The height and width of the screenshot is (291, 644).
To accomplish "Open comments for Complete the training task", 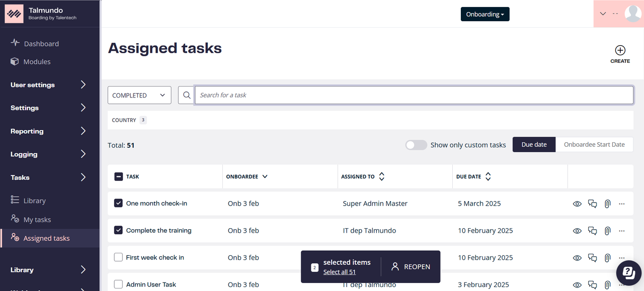I will pyautogui.click(x=592, y=231).
